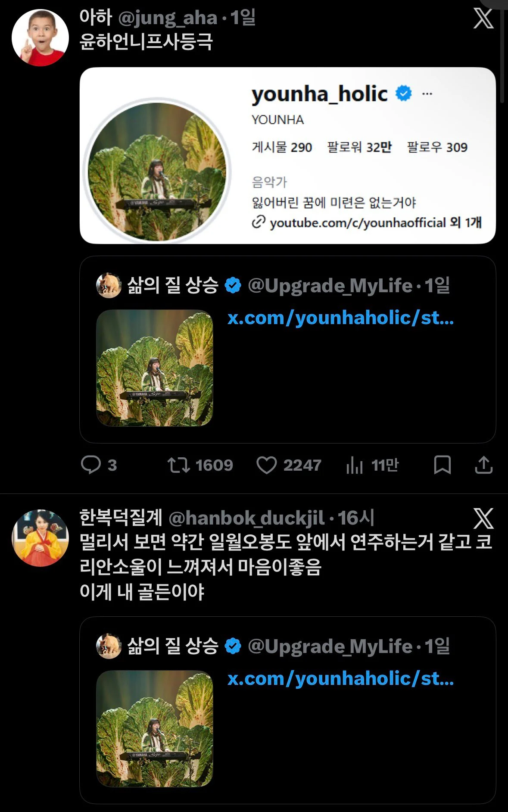Open 한복덕질계 profile avatar
Viewport: 508px width, 812px height.
(x=40, y=537)
